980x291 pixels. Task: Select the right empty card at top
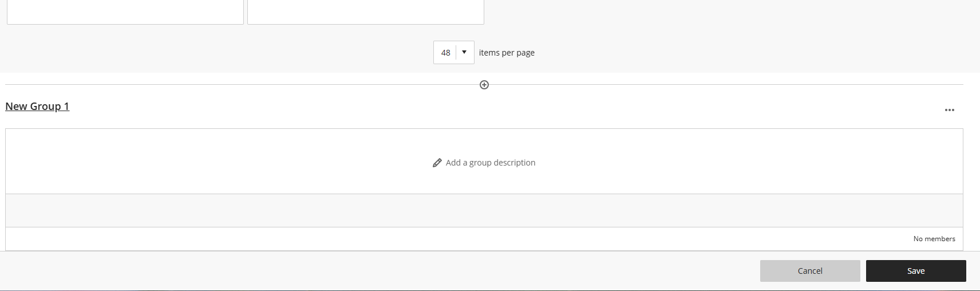[x=365, y=11]
